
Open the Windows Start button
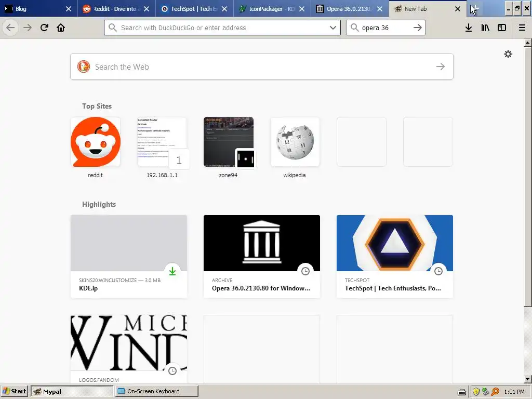point(14,391)
